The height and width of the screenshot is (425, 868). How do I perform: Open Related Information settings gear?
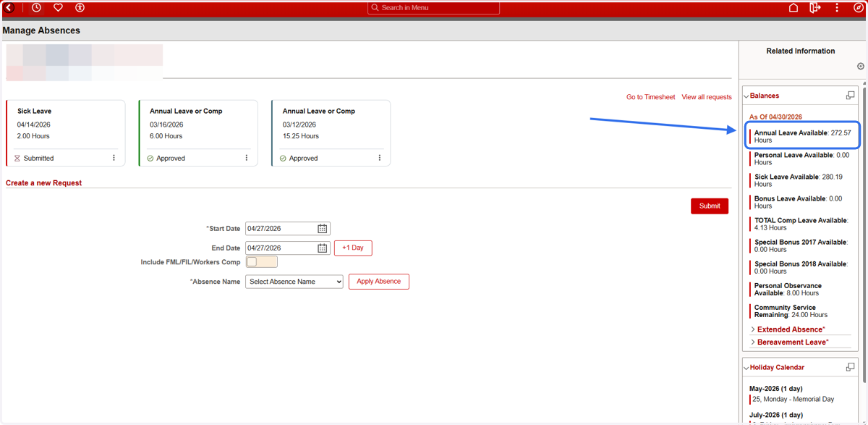point(861,67)
